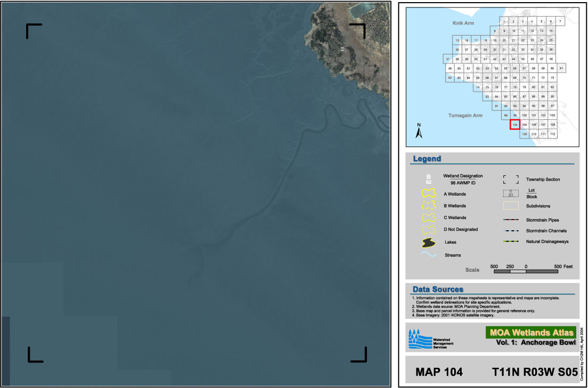Click the MOA Wetlands Atlas title banner

[x=530, y=333]
